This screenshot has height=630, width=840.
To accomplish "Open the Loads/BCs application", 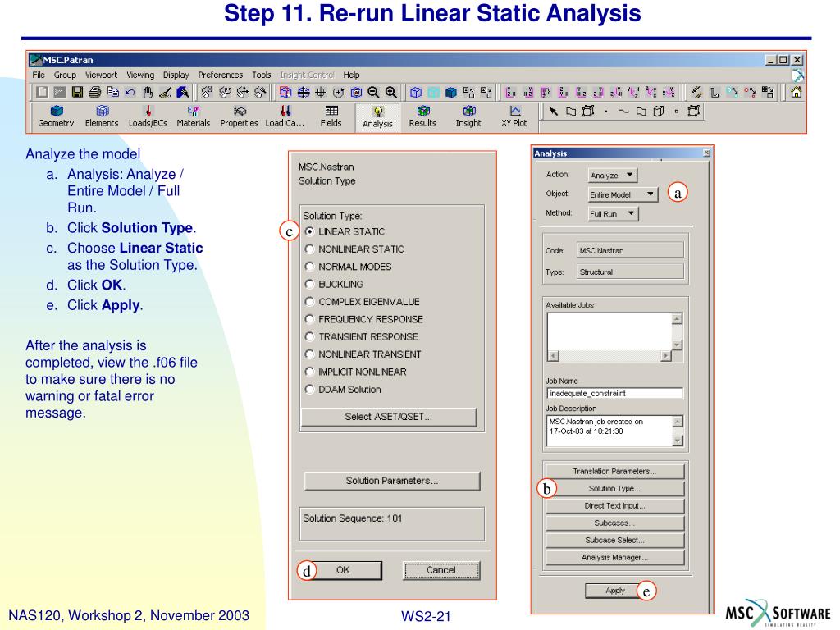I will tap(148, 116).
